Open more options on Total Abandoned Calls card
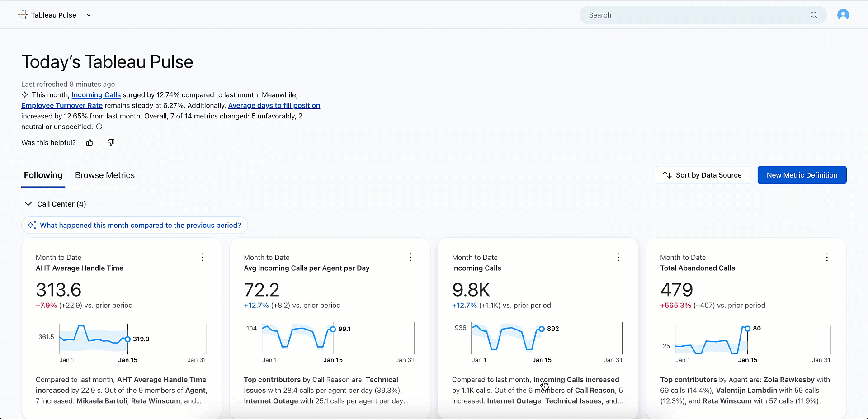Screen dimensions: 868x419 tap(826, 257)
